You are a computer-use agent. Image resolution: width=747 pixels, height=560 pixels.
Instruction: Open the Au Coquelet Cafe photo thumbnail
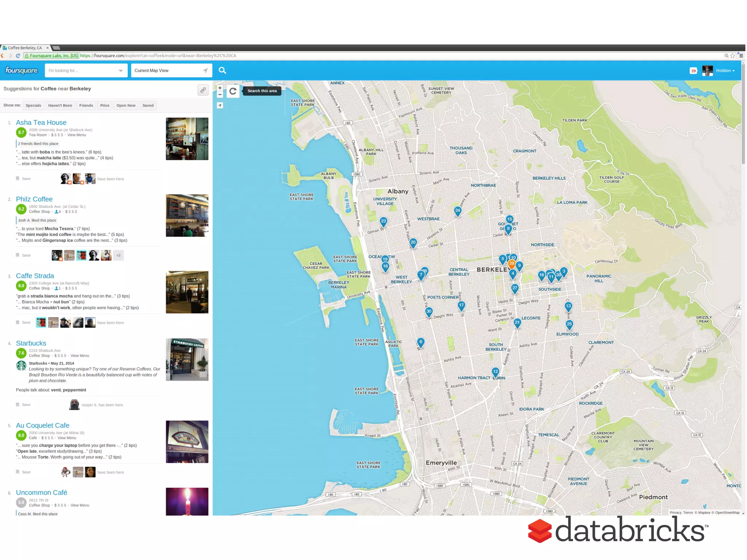pos(187,442)
